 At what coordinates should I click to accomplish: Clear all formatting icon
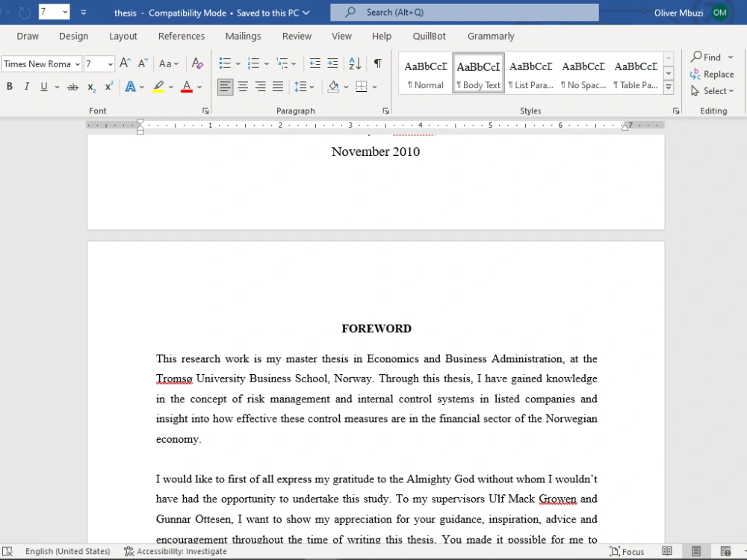197,63
